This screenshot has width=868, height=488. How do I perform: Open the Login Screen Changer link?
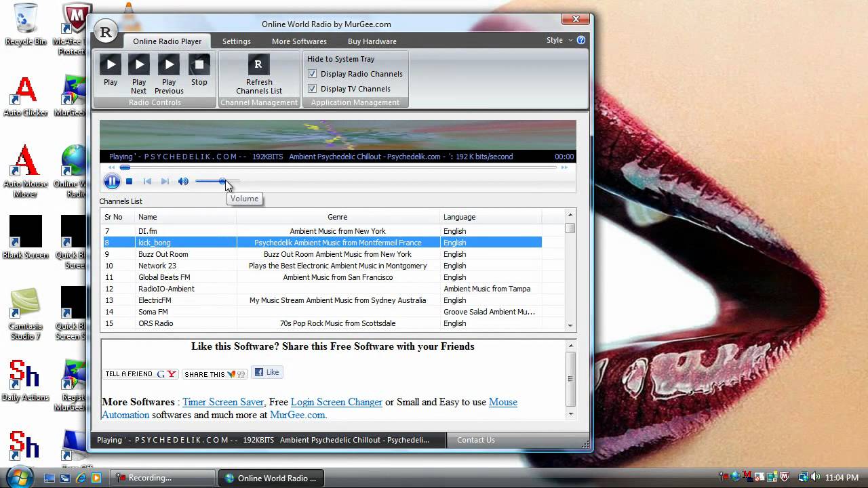click(x=336, y=402)
